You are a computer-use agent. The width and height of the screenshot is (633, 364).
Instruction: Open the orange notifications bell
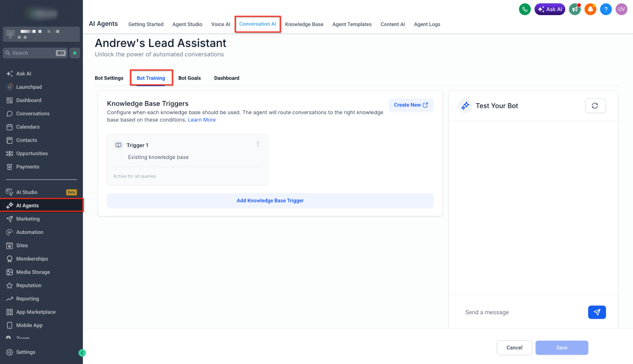[590, 9]
